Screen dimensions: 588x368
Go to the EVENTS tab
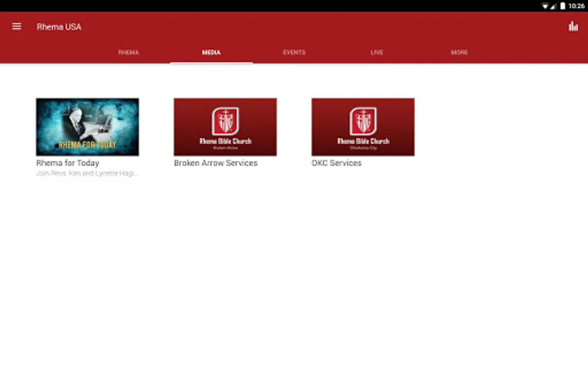[294, 52]
